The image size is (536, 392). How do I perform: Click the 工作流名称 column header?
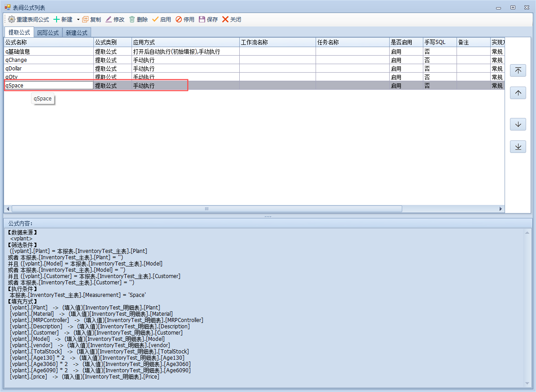[x=277, y=42]
